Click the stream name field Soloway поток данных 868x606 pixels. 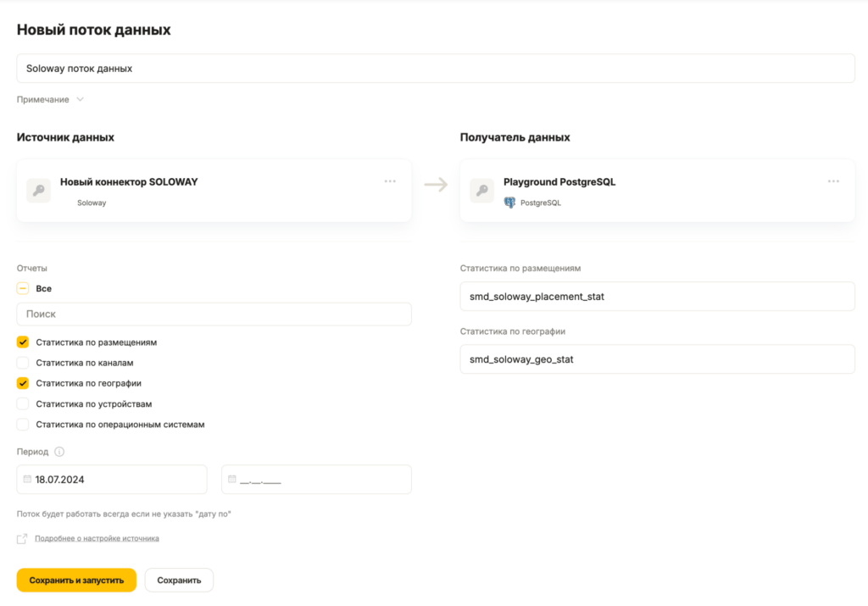coord(436,69)
